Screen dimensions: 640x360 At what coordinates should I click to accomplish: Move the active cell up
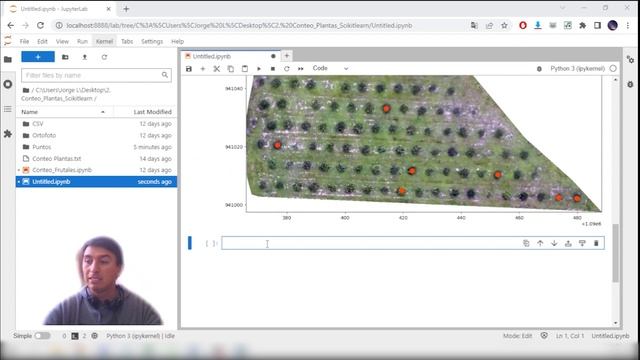click(540, 243)
